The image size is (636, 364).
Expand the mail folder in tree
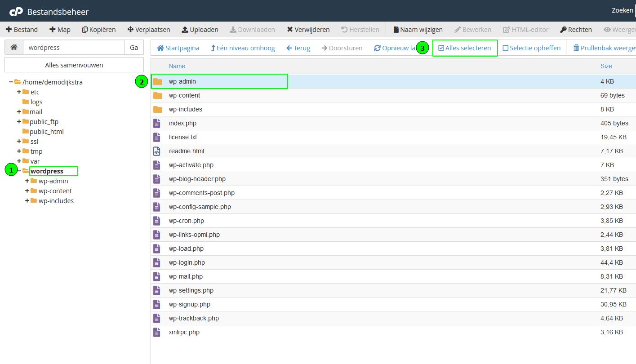coord(19,111)
